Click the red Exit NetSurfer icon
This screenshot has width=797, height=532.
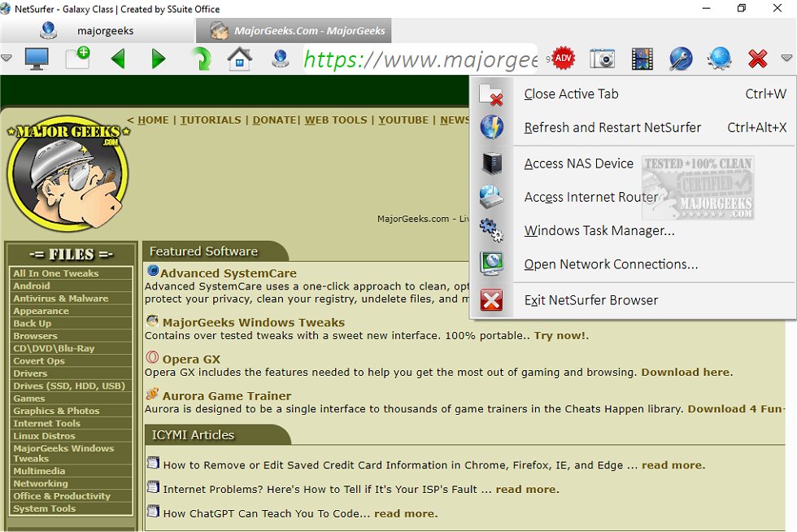(x=491, y=300)
